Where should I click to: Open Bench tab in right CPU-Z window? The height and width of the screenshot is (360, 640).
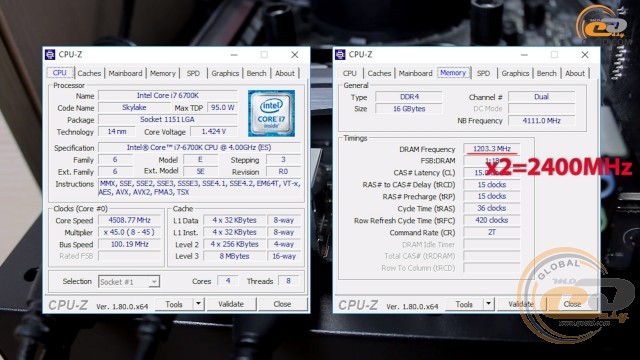pos(547,73)
